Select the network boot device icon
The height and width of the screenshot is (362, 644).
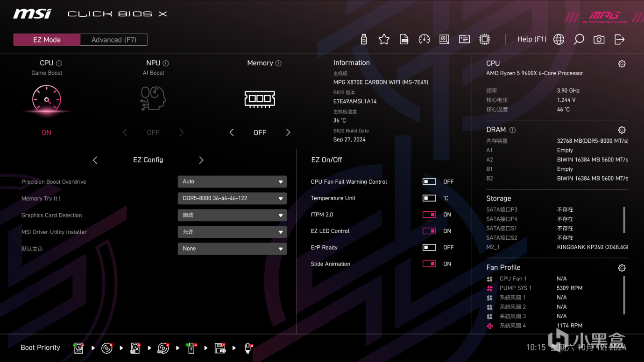tap(248, 348)
